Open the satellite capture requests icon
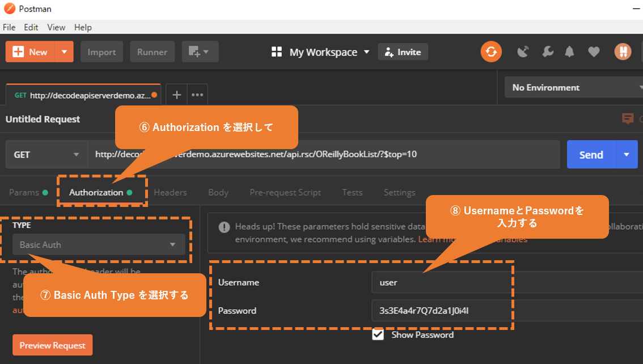Image resolution: width=643 pixels, height=364 pixels. click(x=523, y=52)
